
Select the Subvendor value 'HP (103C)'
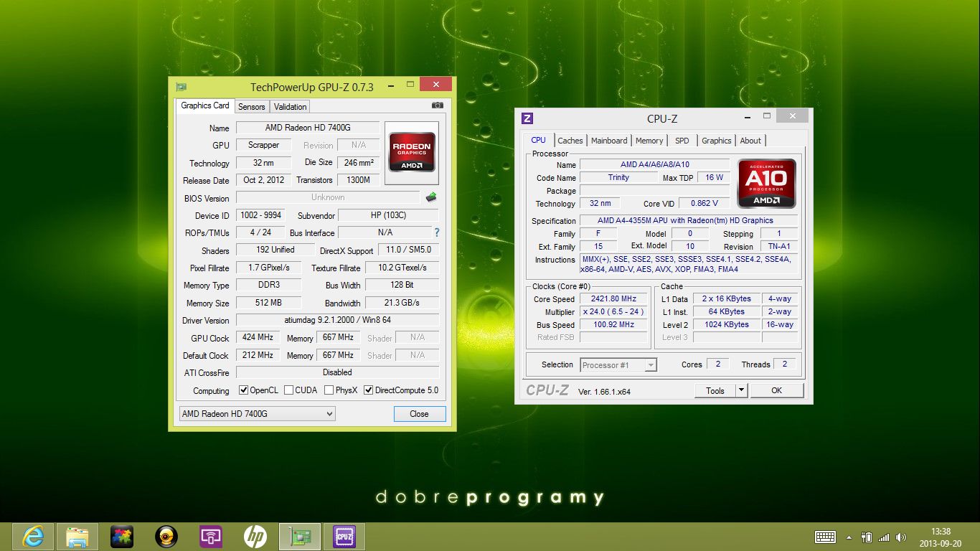(388, 215)
